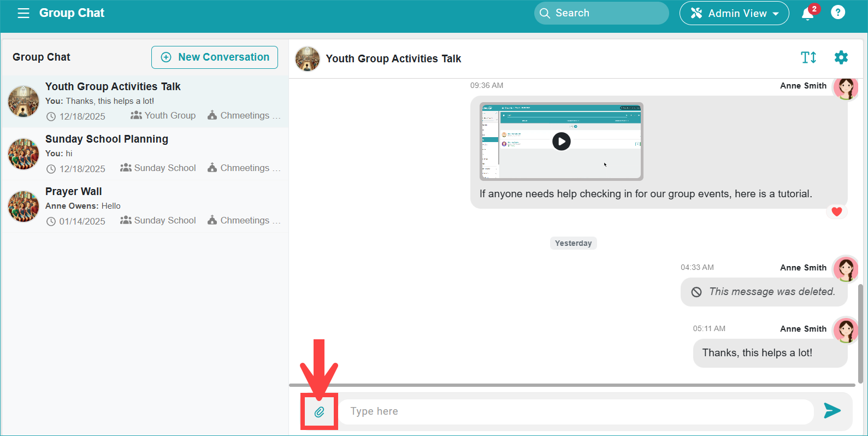Viewport: 868px width, 436px height.
Task: Click the Type here message box
Action: pos(576,411)
